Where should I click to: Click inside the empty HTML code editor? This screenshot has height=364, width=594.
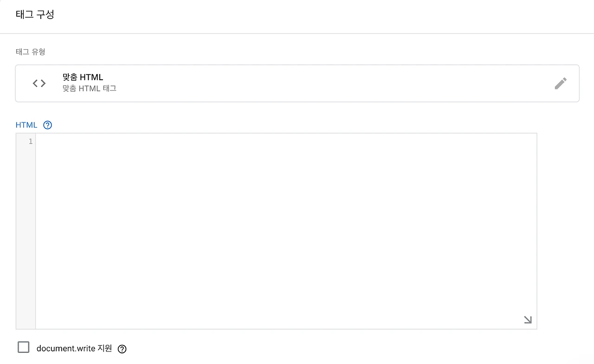click(286, 231)
